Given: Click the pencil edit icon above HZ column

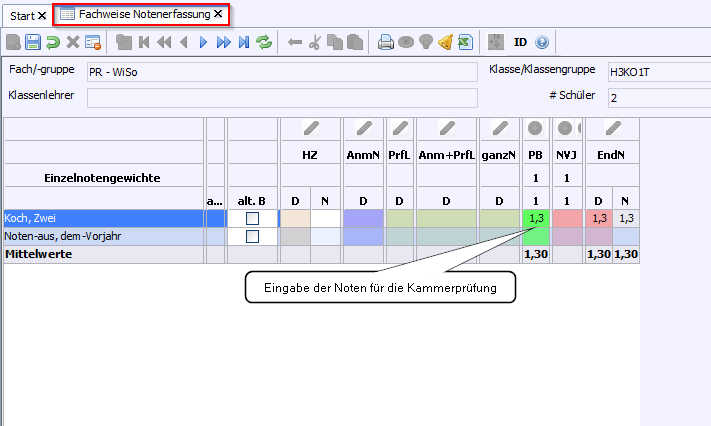Looking at the screenshot, I should [310, 128].
